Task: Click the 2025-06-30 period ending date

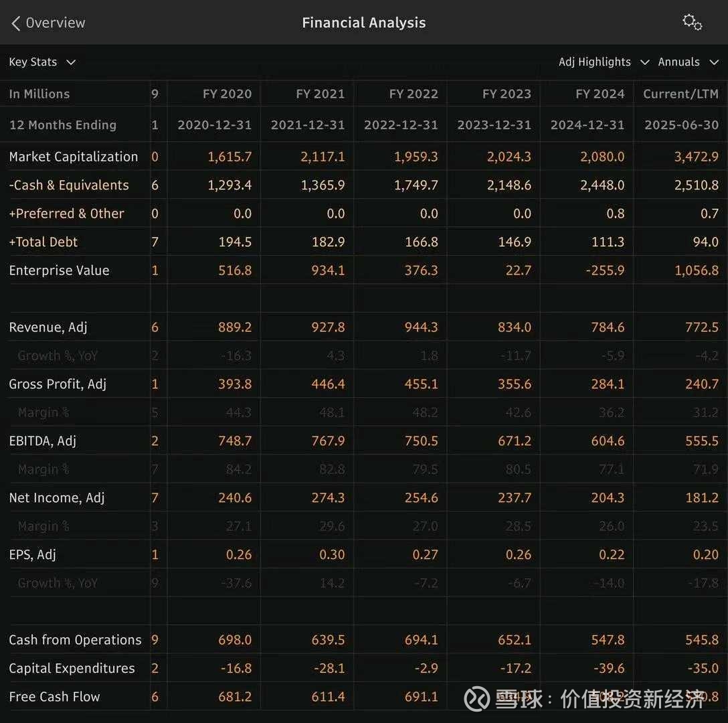Action: pos(681,125)
